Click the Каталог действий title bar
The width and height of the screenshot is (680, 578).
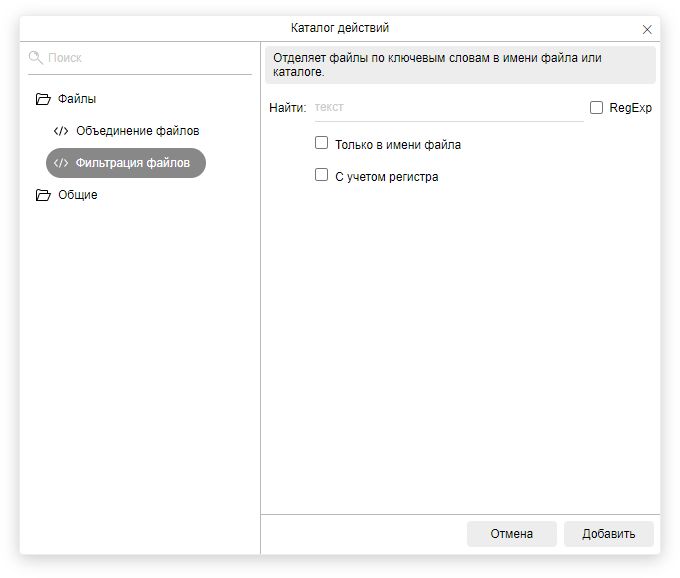pos(340,28)
